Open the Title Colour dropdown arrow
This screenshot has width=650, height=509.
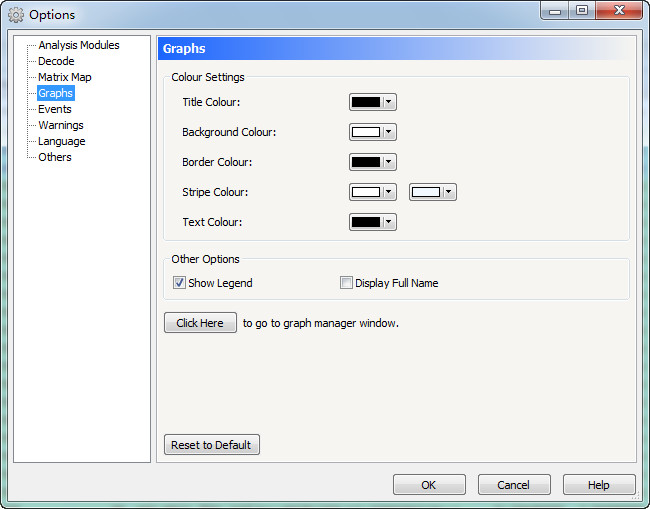[389, 102]
